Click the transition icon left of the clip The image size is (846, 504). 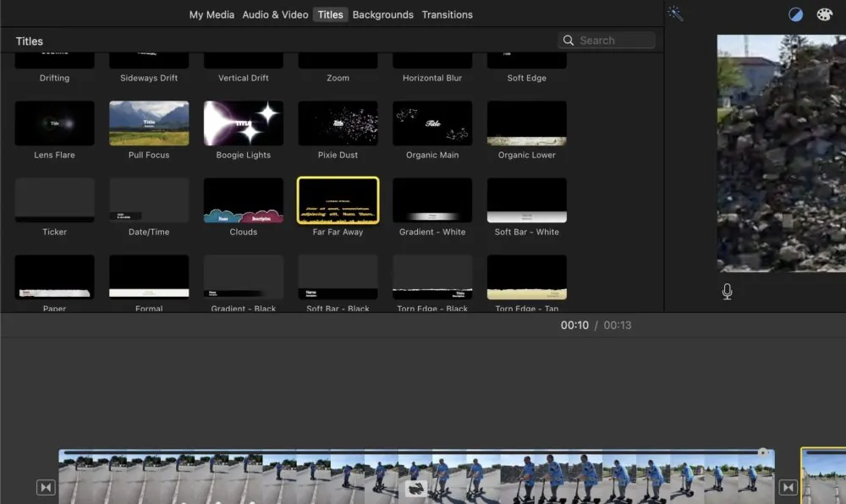(x=46, y=487)
